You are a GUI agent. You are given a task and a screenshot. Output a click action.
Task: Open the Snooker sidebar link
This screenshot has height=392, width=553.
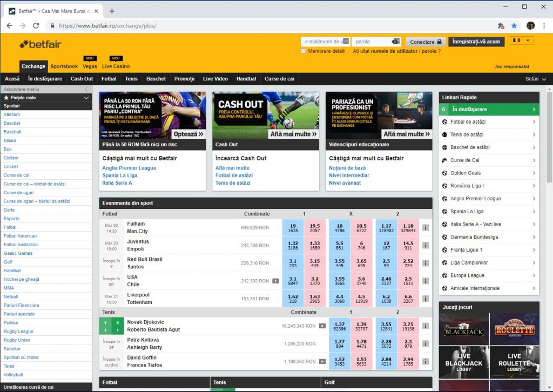click(x=12, y=349)
